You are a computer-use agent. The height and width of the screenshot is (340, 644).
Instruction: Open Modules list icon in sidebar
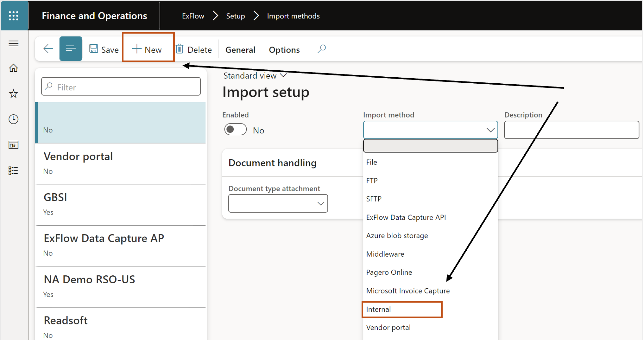14,170
